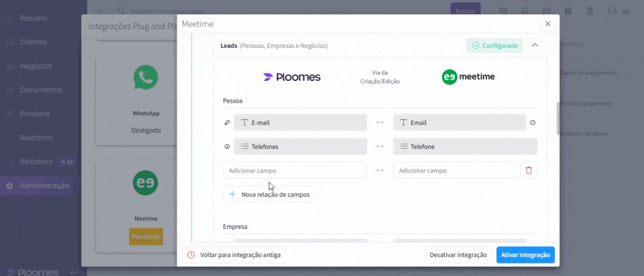The image size is (644, 276).
Task: Click Próximo pagamento in background page
Action: (586, 103)
